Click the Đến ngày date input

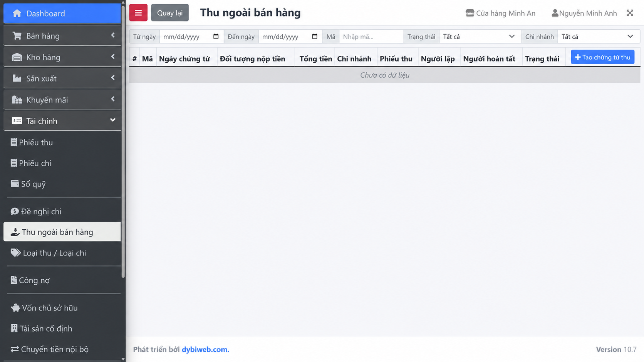click(290, 37)
